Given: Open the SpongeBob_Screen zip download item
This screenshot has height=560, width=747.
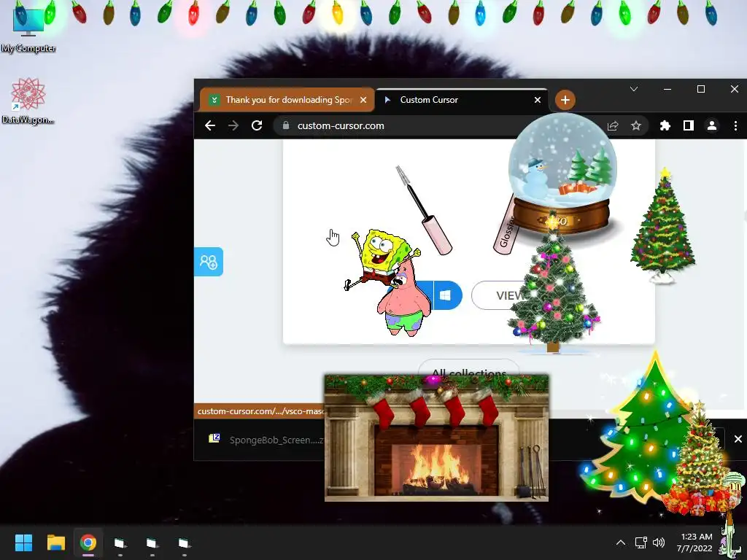Looking at the screenshot, I should pos(267,440).
